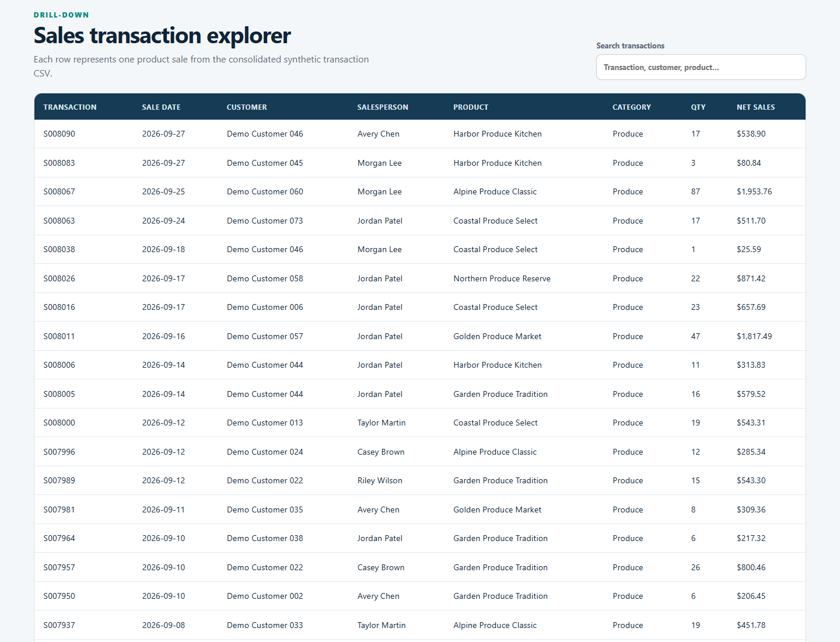Click the PRODUCT column header
840x642 pixels.
click(471, 107)
